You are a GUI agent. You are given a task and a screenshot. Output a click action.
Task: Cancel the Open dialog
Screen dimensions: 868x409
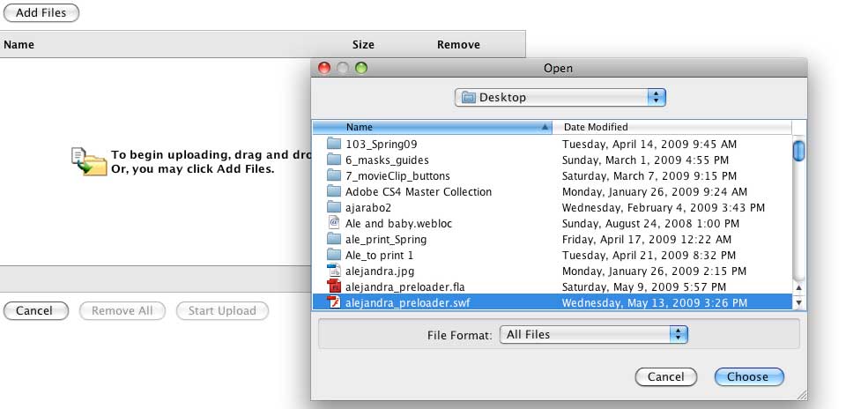(x=666, y=377)
